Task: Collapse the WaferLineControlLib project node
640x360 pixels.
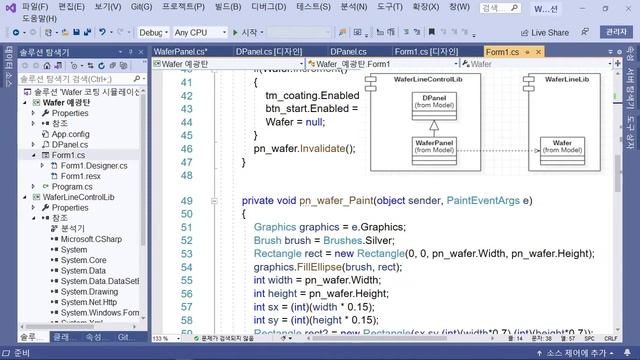Action: [x=24, y=197]
